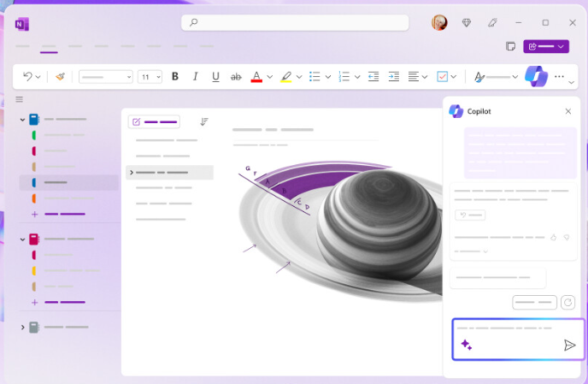Open the font size dropdown showing 11
The height and width of the screenshot is (384, 588).
pos(150,76)
